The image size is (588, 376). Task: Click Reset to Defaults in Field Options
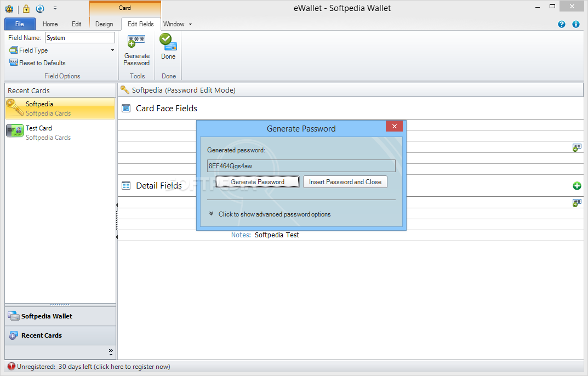tap(37, 62)
